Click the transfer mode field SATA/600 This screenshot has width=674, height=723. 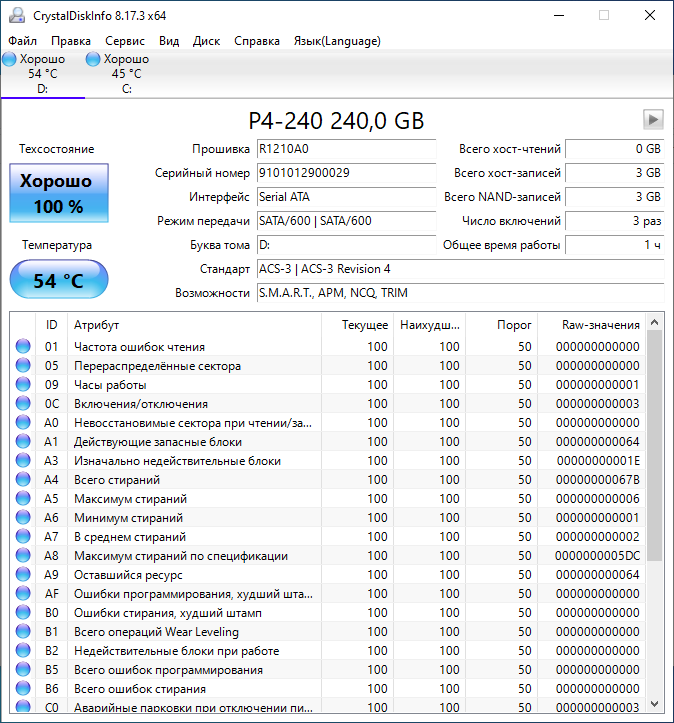[x=346, y=221]
